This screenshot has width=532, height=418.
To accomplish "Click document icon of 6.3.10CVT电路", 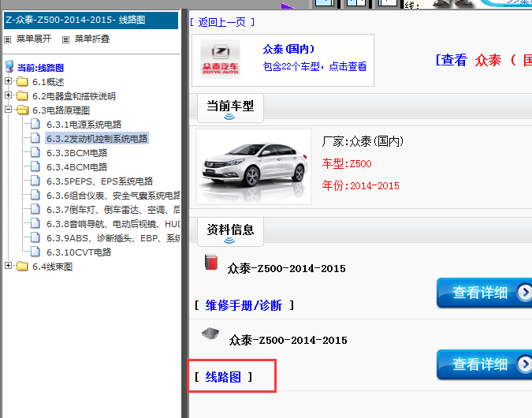I will pos(35,252).
